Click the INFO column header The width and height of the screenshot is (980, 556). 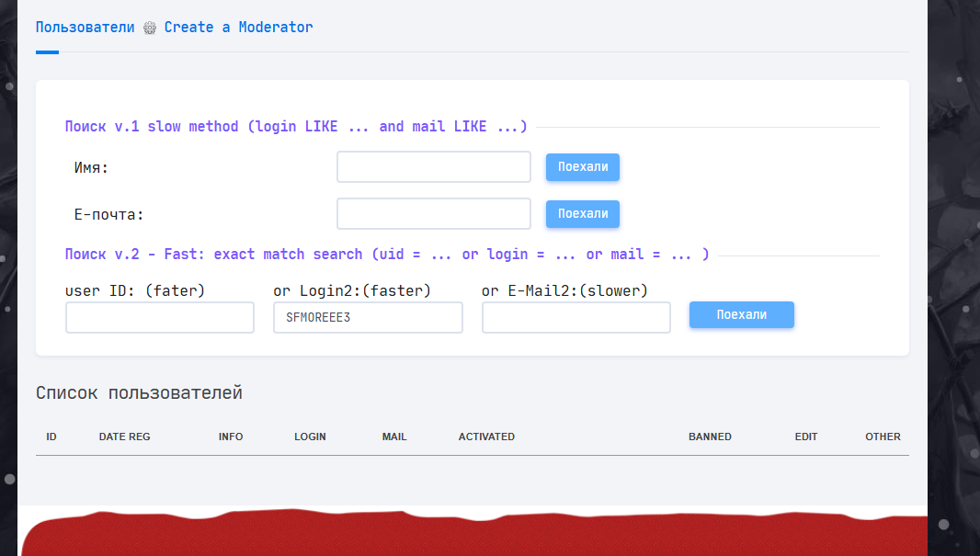click(231, 437)
